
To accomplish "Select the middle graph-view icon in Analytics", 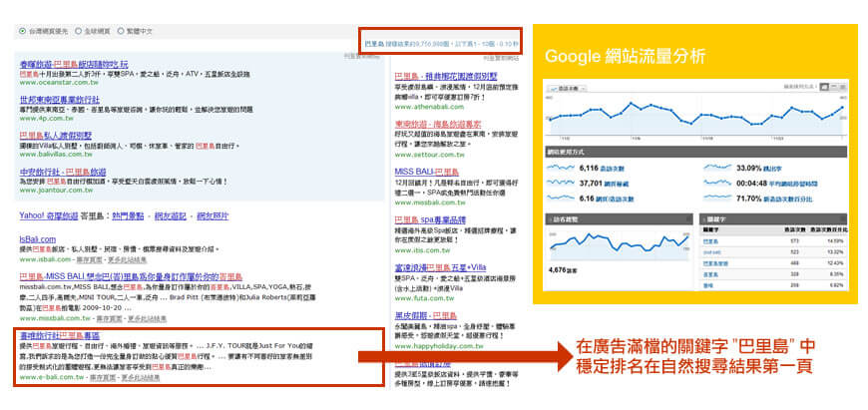I will coord(833,87).
